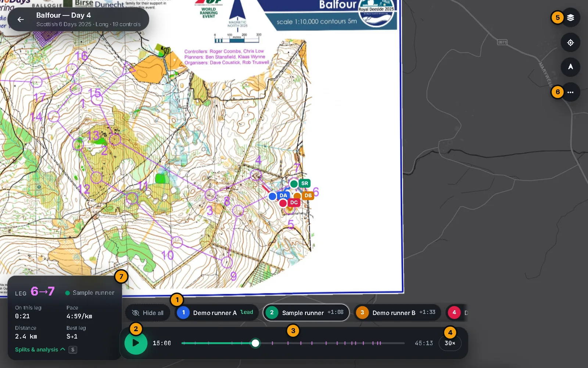The width and height of the screenshot is (588, 368).
Task: Toggle the Demo runner B chip
Action: [x=397, y=313]
